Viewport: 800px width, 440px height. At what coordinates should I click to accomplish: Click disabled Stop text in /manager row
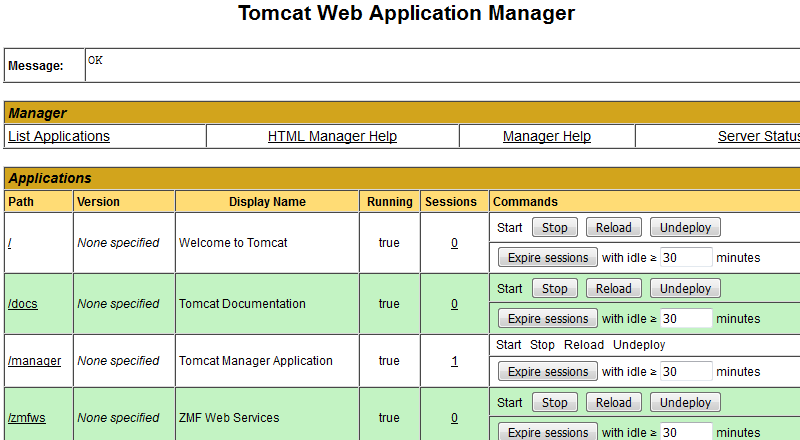coord(542,345)
